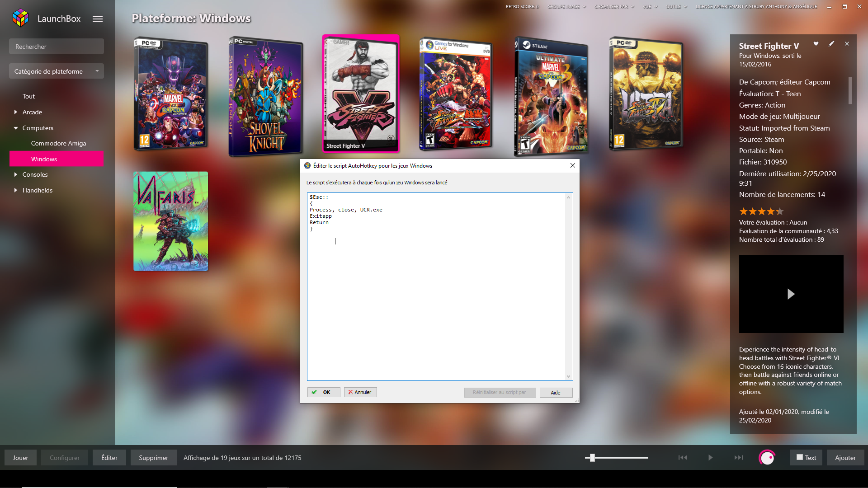Confirm script with OK button
Screen dimensions: 868x488
[324, 392]
